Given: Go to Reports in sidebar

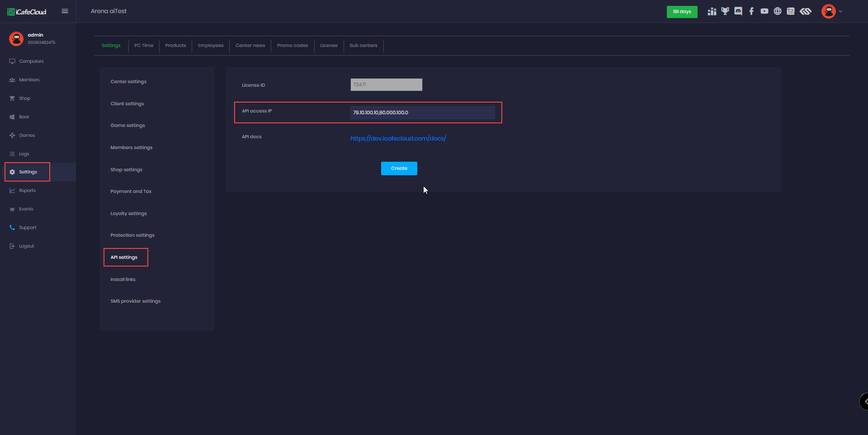Looking at the screenshot, I should [x=27, y=191].
